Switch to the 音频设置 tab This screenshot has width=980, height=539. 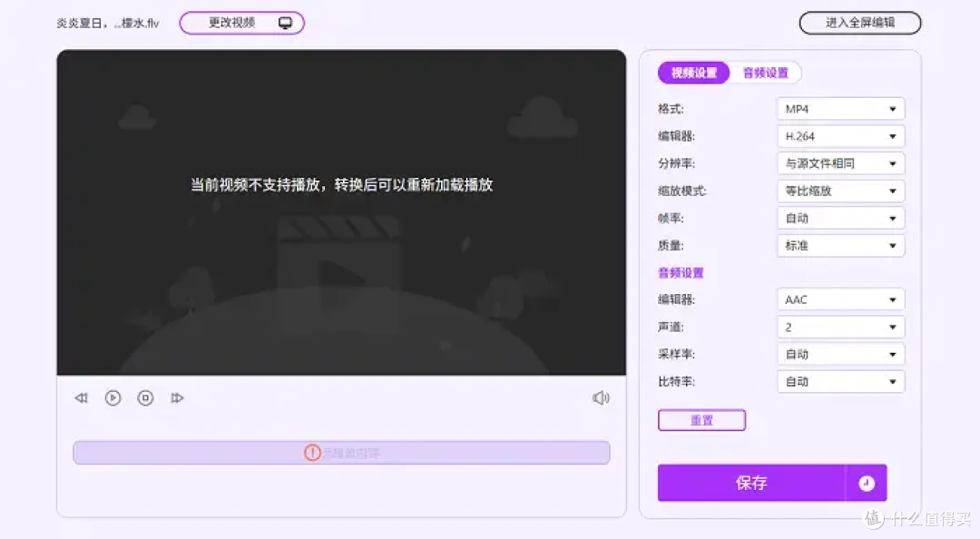click(766, 73)
